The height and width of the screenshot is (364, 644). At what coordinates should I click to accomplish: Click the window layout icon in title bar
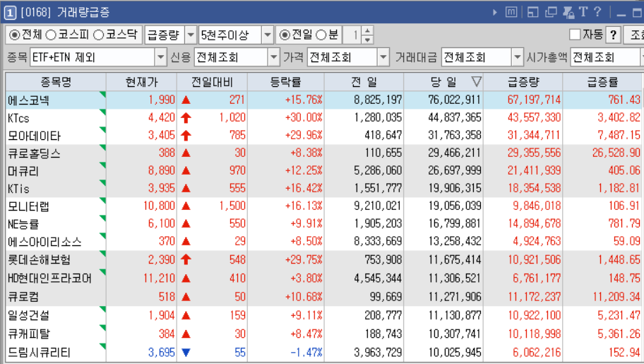[532, 12]
